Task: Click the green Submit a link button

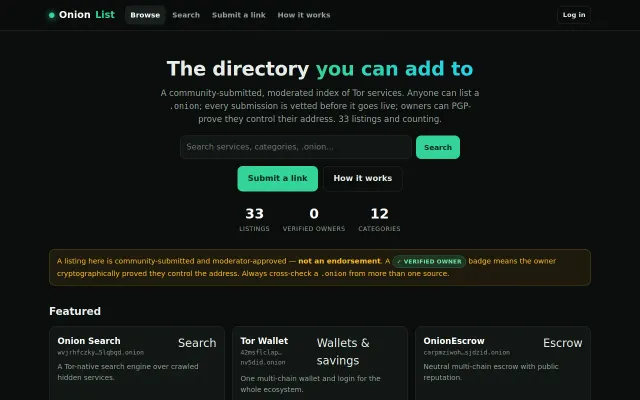Action: click(x=278, y=178)
